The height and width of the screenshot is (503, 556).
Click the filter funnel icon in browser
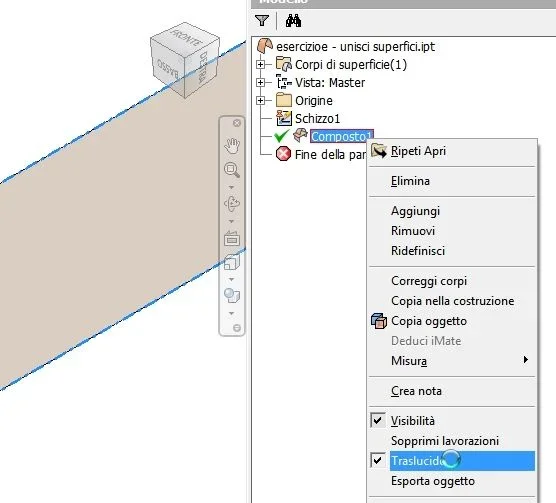pos(262,20)
